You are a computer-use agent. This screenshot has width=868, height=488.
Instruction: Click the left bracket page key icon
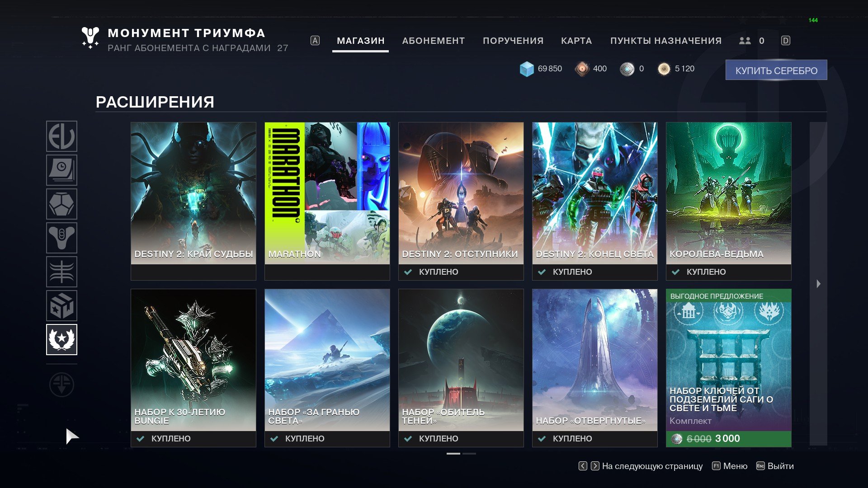tap(583, 466)
